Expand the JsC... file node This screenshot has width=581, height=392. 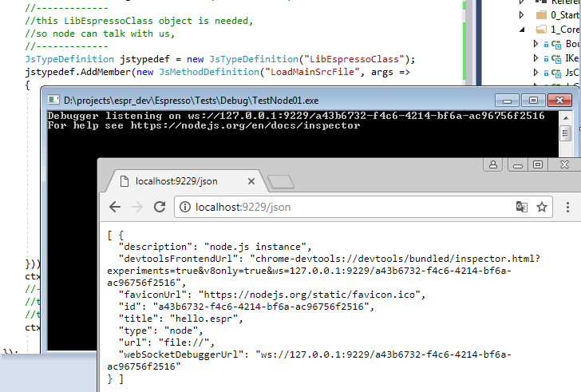536,72
